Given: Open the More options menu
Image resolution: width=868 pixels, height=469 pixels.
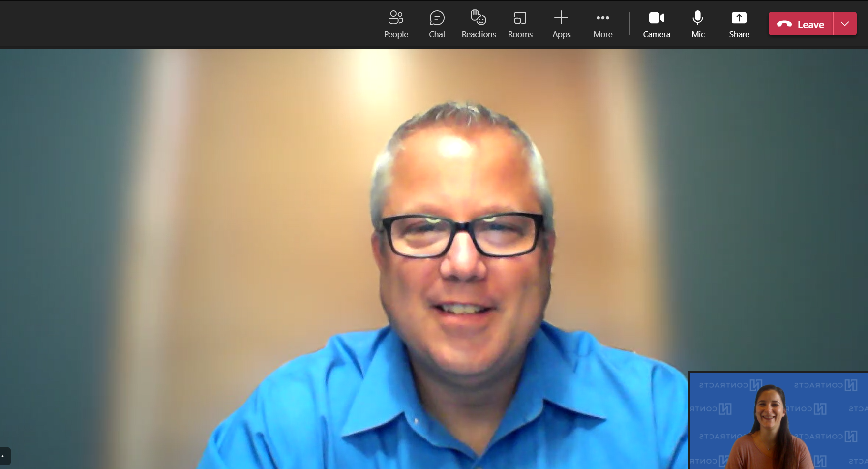Looking at the screenshot, I should point(602,25).
